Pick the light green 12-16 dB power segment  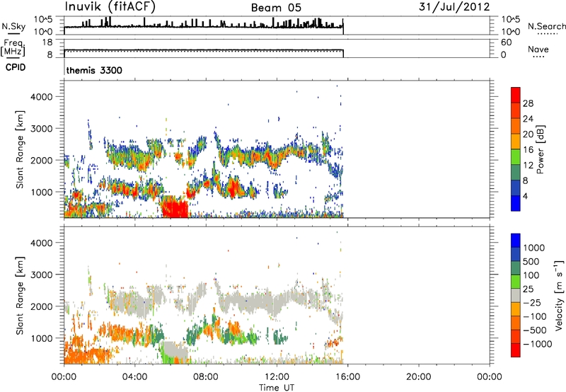coord(516,157)
